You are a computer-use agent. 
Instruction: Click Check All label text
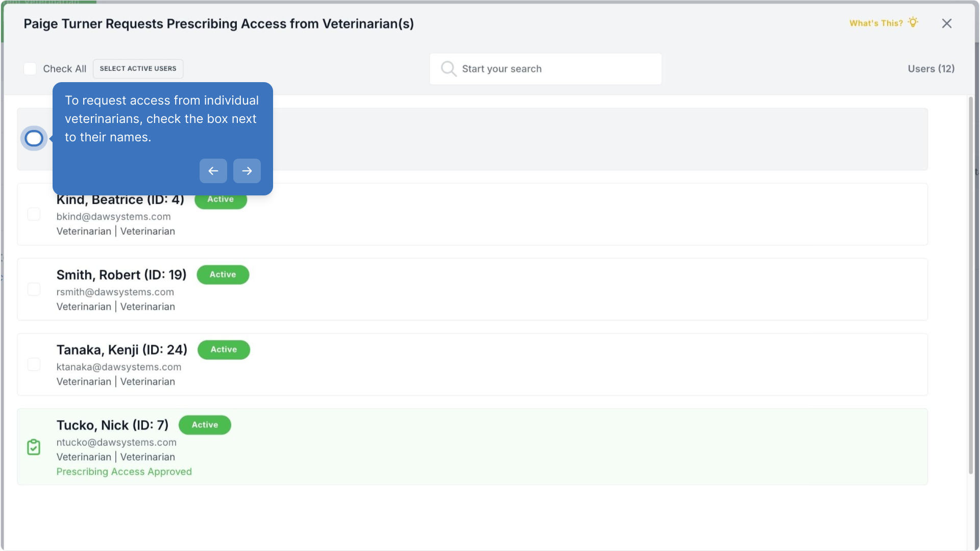coord(64,69)
